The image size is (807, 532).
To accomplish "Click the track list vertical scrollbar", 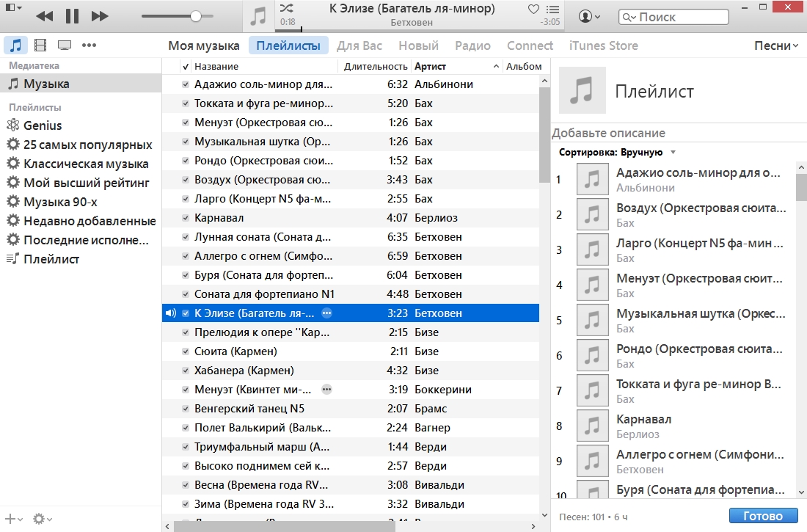I will (x=544, y=135).
